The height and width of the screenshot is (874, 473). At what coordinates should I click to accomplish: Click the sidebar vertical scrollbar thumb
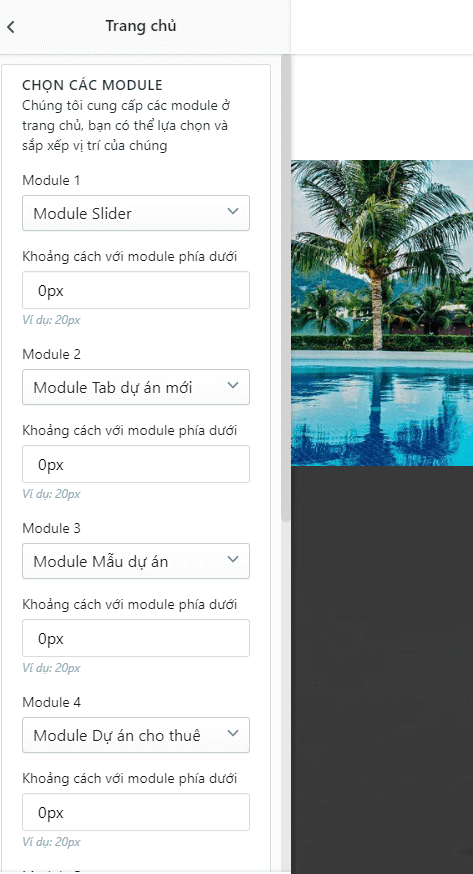click(286, 288)
